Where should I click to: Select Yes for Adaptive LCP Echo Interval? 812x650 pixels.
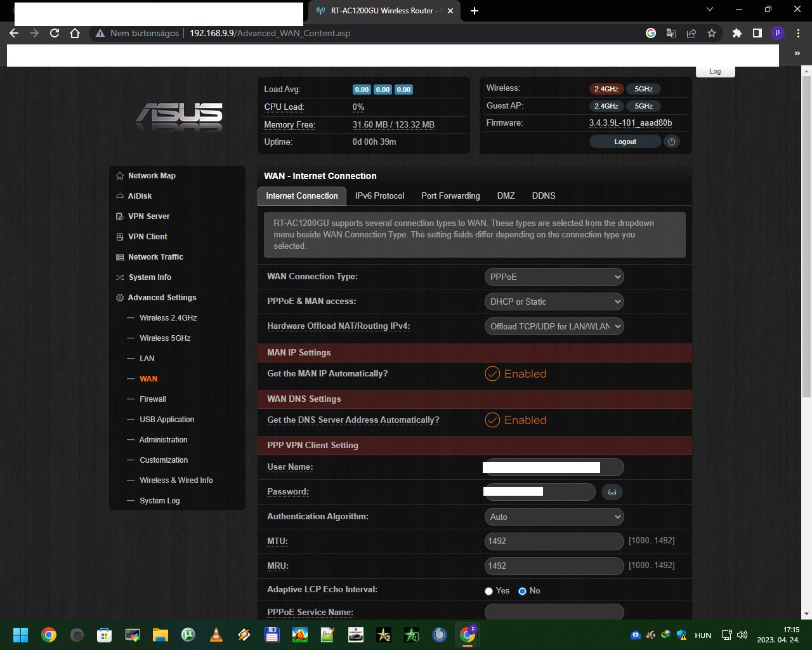[x=488, y=591]
